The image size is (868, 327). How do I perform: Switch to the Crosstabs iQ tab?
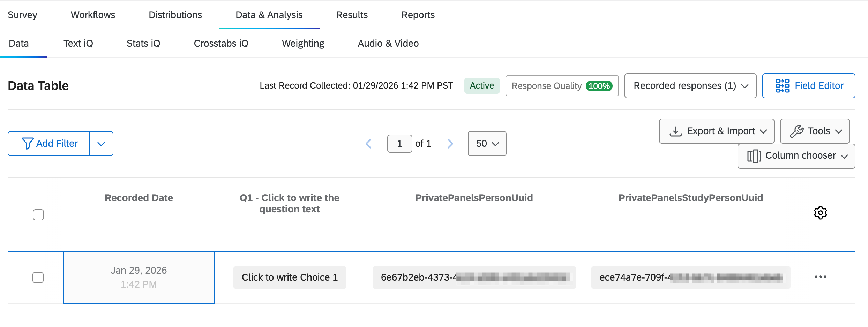pos(221,44)
